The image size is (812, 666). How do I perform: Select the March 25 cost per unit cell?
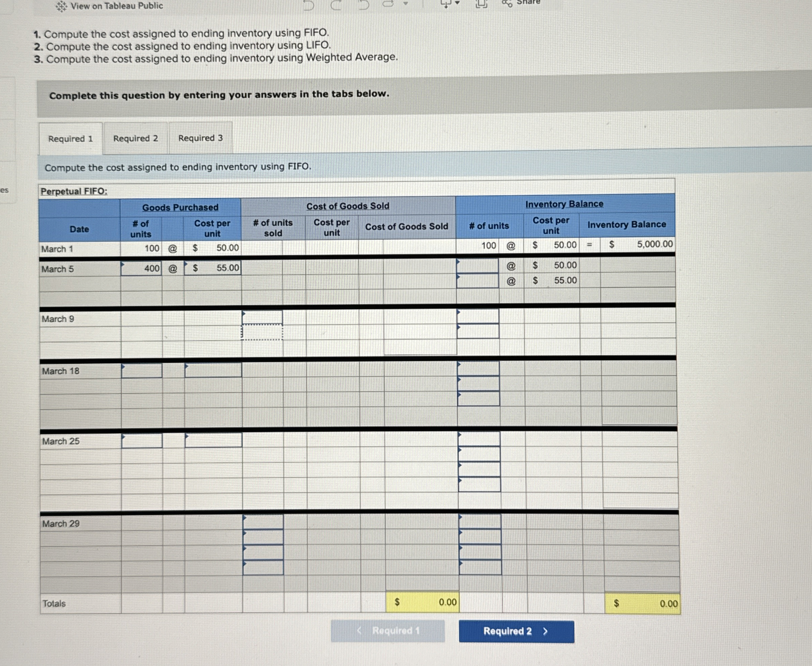tap(213, 441)
